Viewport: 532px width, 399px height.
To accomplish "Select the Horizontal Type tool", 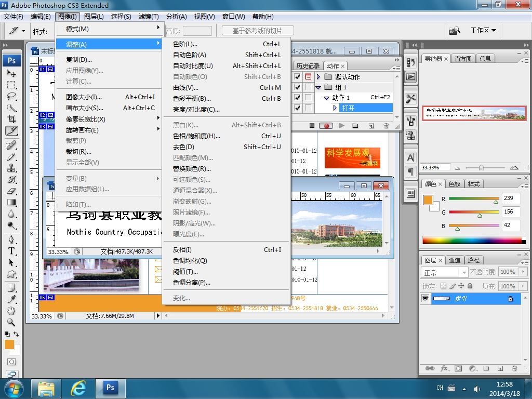I will [x=11, y=251].
